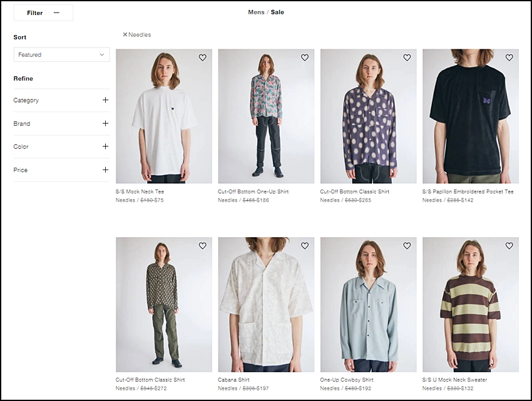
Task: Open the S/S Mock Neck Tee product photo
Action: (164, 116)
